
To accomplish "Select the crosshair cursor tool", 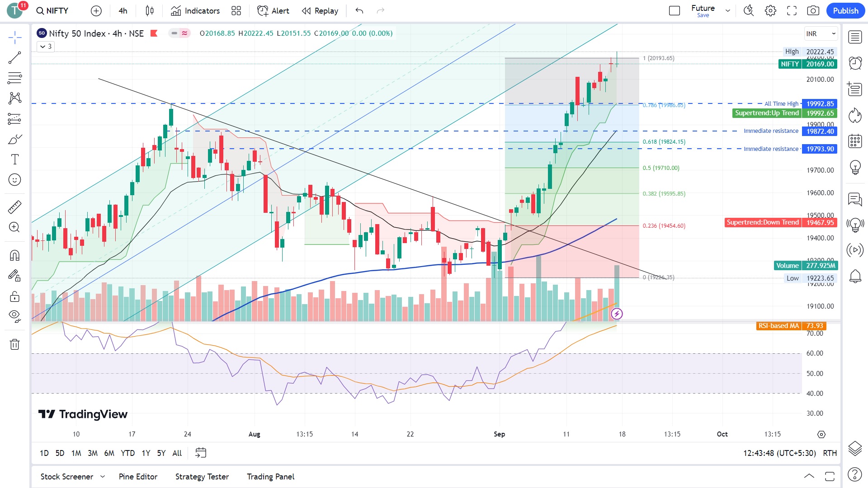I will click(14, 38).
